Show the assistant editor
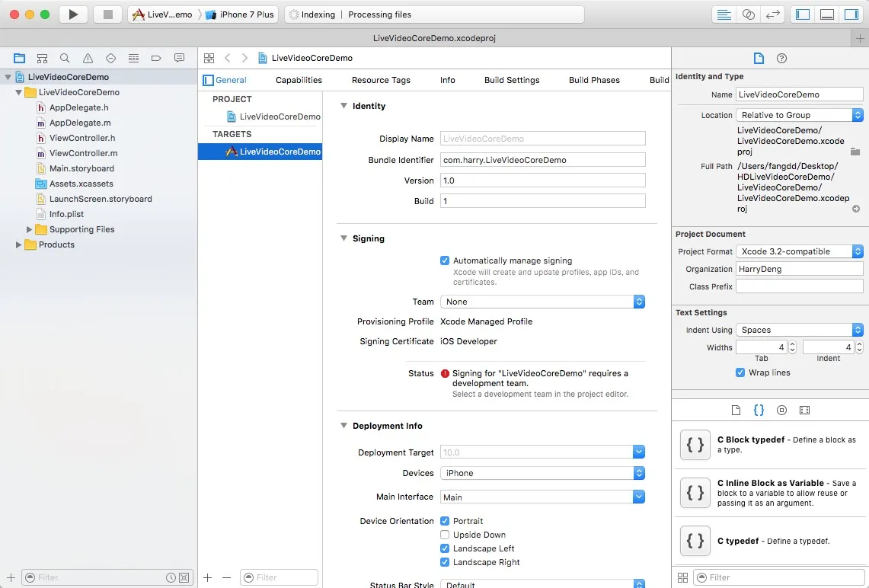This screenshot has height=588, width=869. (x=748, y=14)
